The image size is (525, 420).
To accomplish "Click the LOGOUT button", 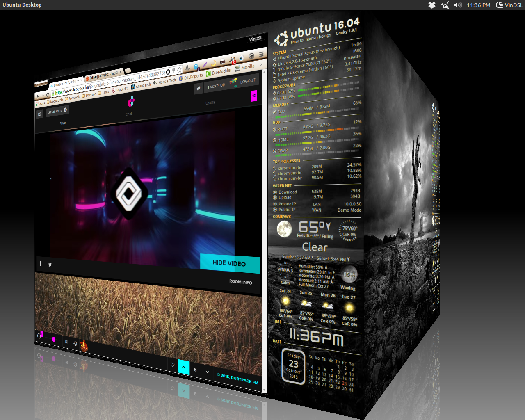I will click(248, 81).
